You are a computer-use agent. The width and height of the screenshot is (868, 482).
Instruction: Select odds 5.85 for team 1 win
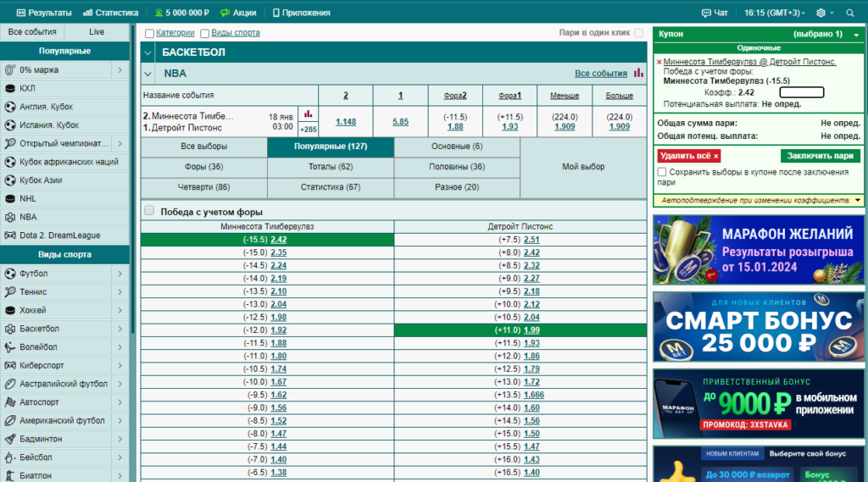coord(400,122)
